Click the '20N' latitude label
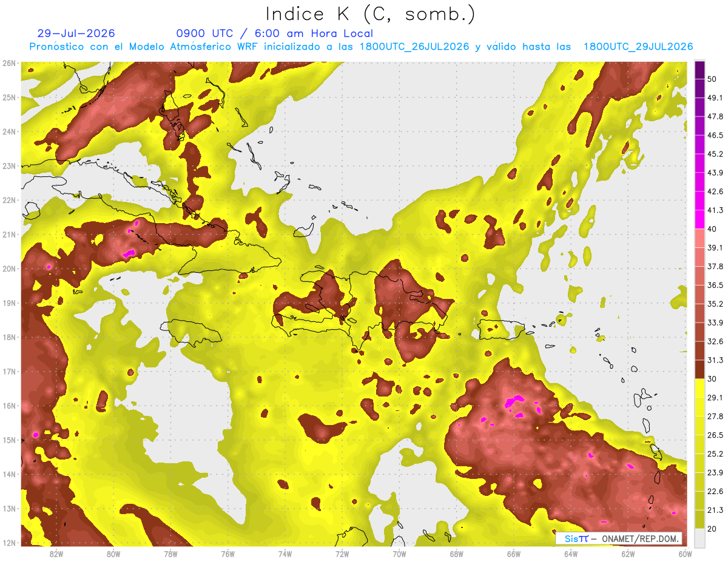This screenshot has width=728, height=562. (9, 269)
